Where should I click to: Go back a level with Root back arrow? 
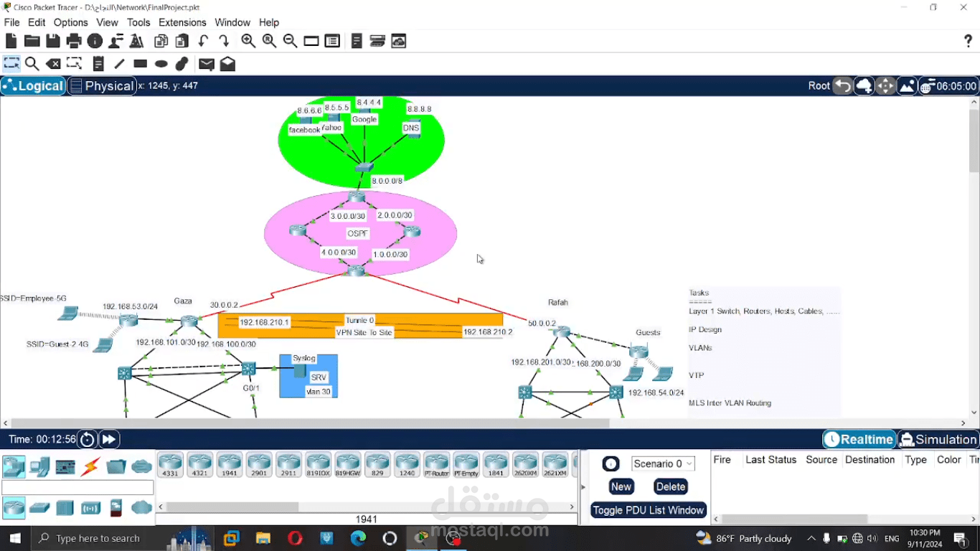[x=842, y=86]
